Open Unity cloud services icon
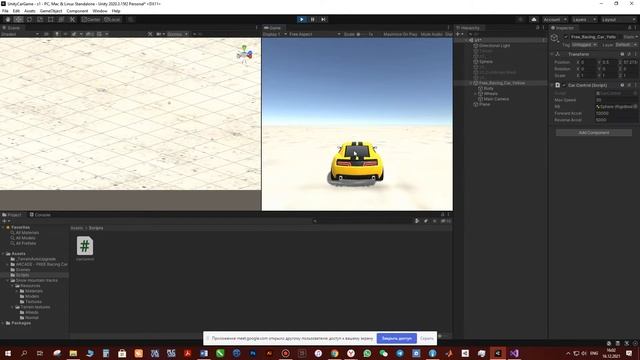 point(534,20)
